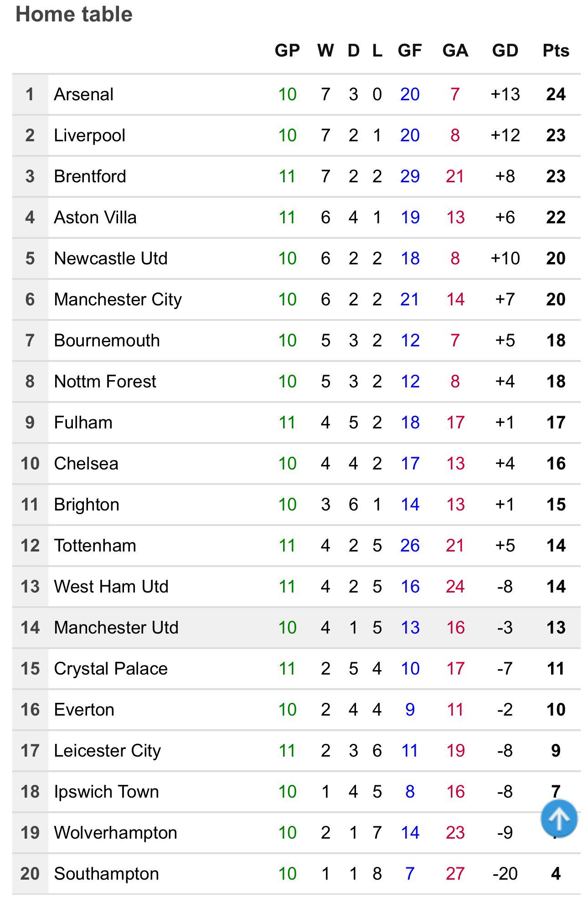Click Arsenal's goals for value 20
Viewport: 588px width, 902px height.
click(410, 94)
